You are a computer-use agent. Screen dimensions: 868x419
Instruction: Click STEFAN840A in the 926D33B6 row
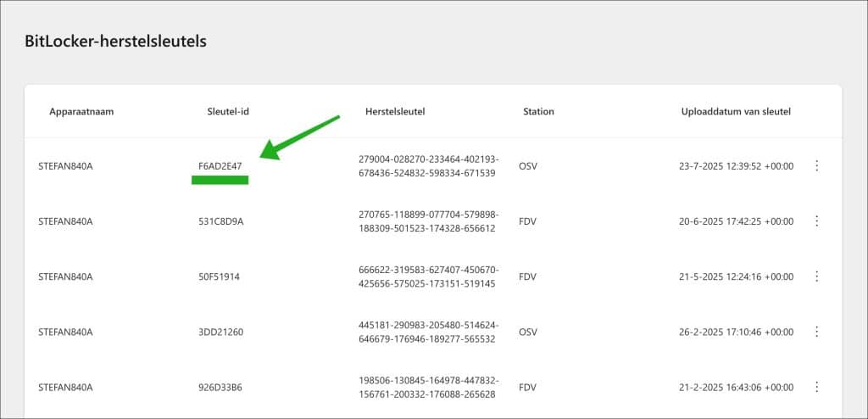tap(65, 388)
